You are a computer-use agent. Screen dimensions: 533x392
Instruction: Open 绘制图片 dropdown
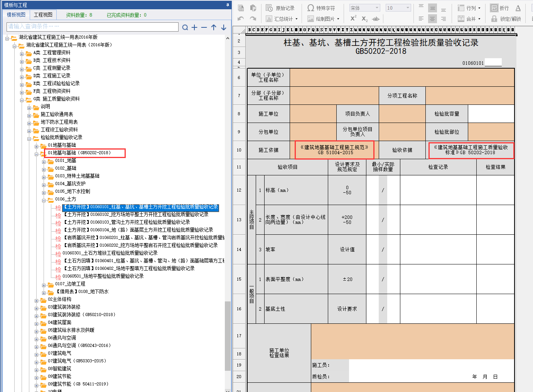pos(323,19)
